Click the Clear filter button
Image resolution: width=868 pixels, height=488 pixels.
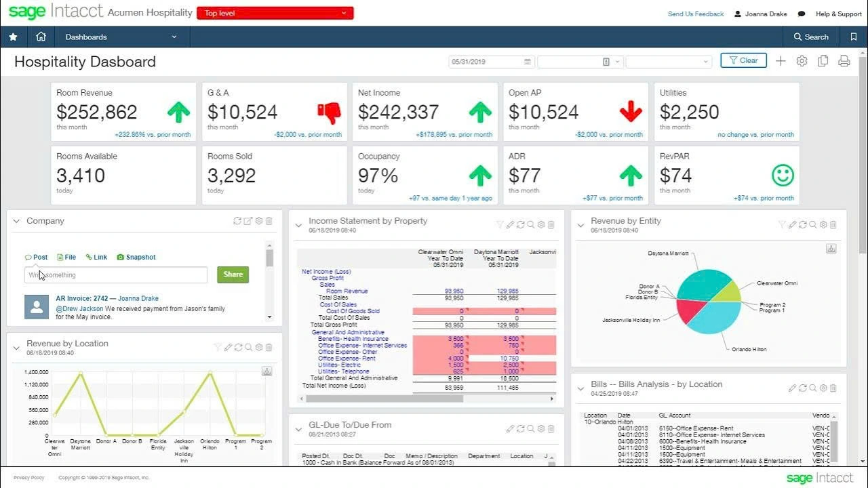[743, 60]
